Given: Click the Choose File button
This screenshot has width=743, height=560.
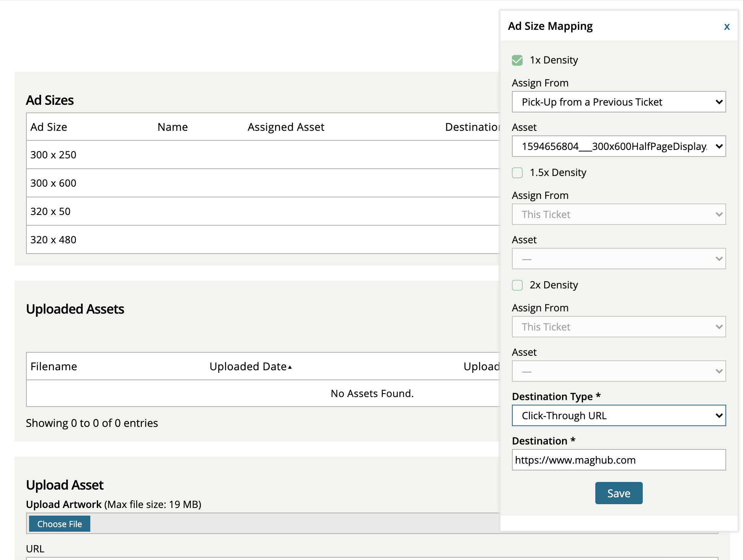Looking at the screenshot, I should pos(59,524).
